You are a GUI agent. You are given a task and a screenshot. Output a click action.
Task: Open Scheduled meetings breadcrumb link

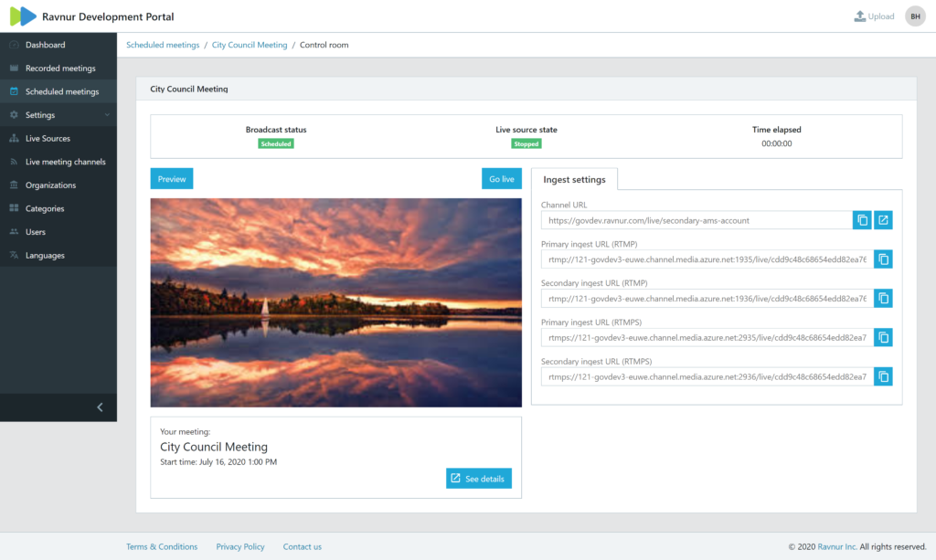coord(162,45)
